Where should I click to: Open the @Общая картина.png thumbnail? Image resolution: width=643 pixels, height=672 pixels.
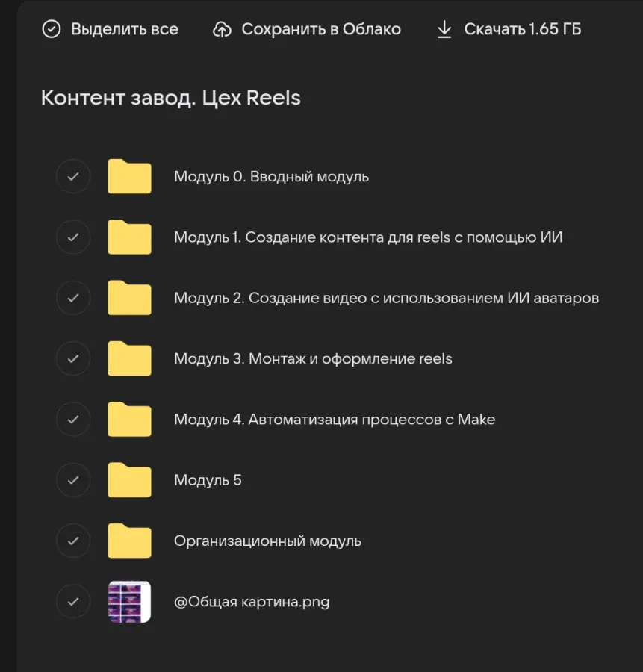pyautogui.click(x=129, y=602)
